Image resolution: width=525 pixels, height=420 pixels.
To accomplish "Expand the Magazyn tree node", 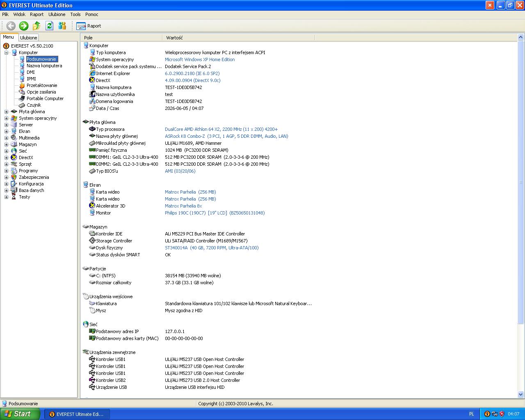I will coord(6,144).
